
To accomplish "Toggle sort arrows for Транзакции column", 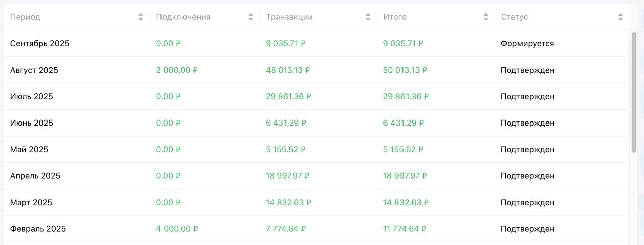I will tap(368, 17).
